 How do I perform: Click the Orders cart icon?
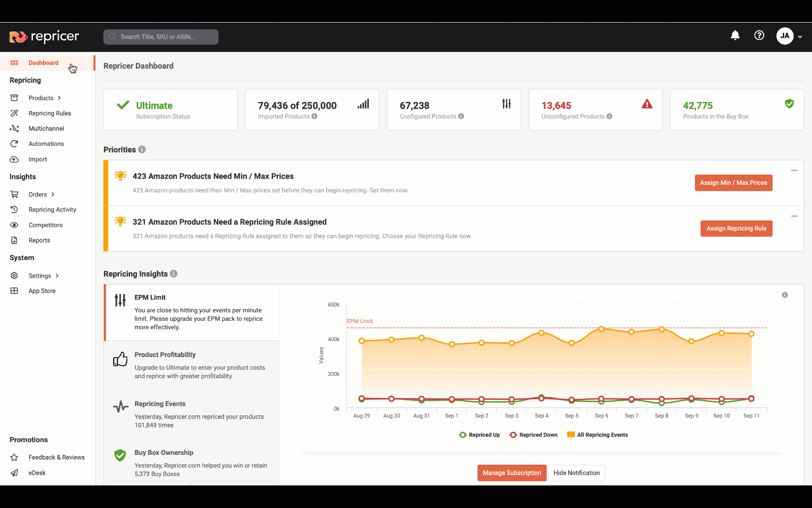click(x=14, y=194)
